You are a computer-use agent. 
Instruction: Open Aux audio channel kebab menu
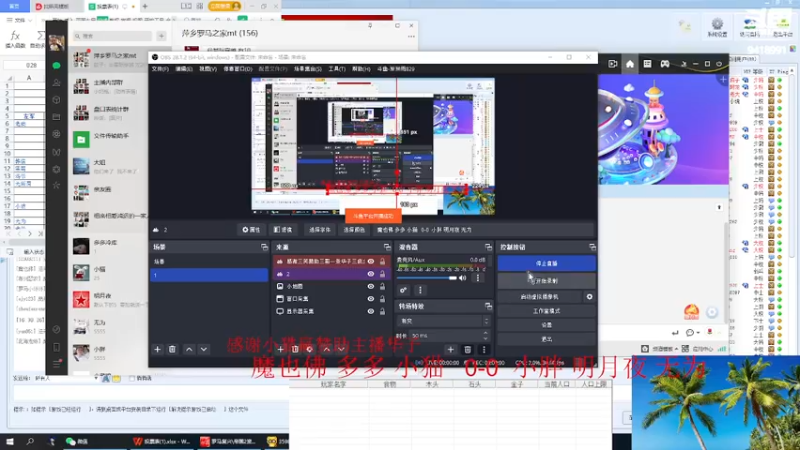click(478, 278)
